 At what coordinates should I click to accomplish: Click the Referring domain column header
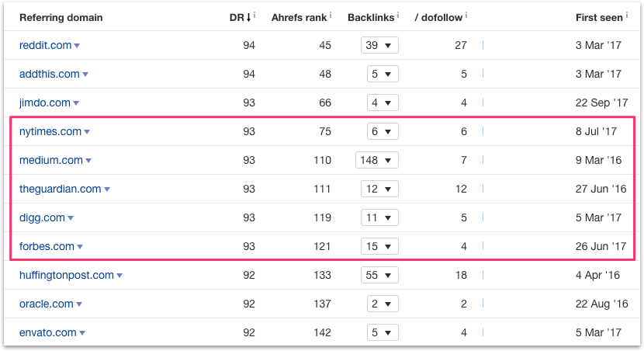click(x=61, y=17)
